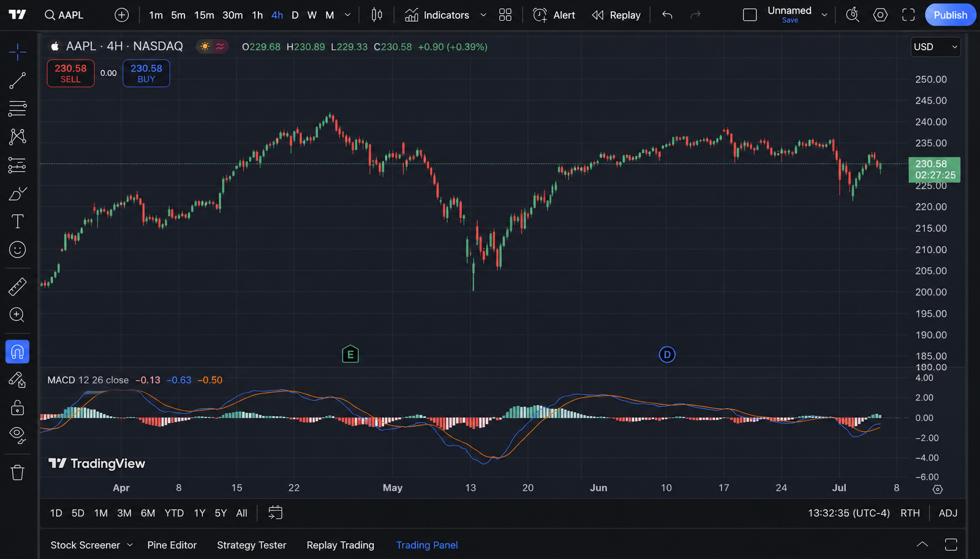
Task: Open the emoji icons tool
Action: tap(18, 249)
